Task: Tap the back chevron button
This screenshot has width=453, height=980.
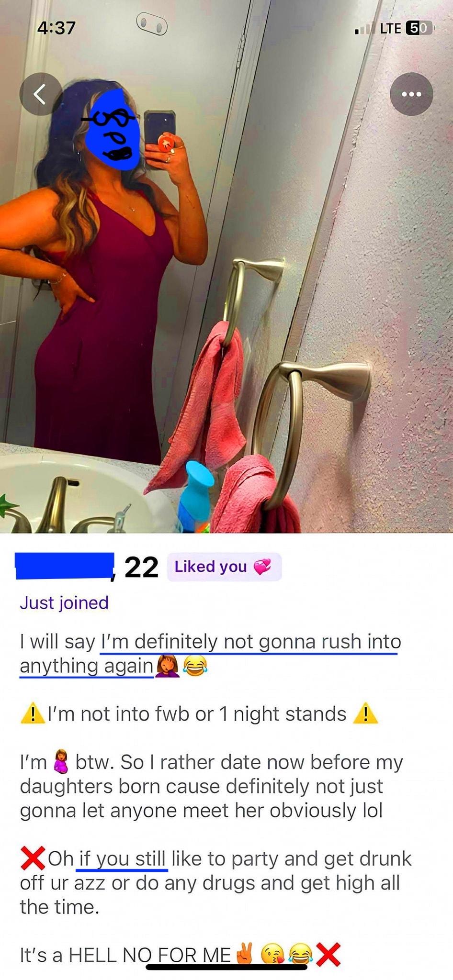Action: pos(41,94)
